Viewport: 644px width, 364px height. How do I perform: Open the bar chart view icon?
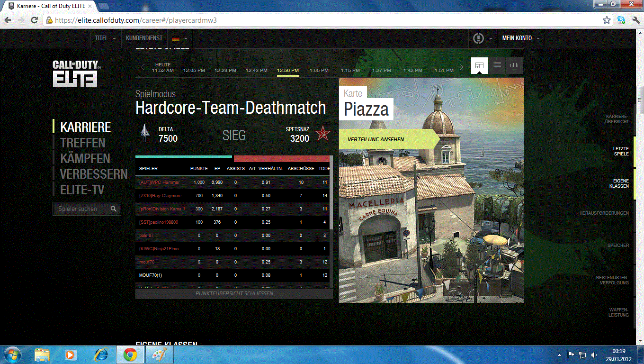tap(514, 65)
